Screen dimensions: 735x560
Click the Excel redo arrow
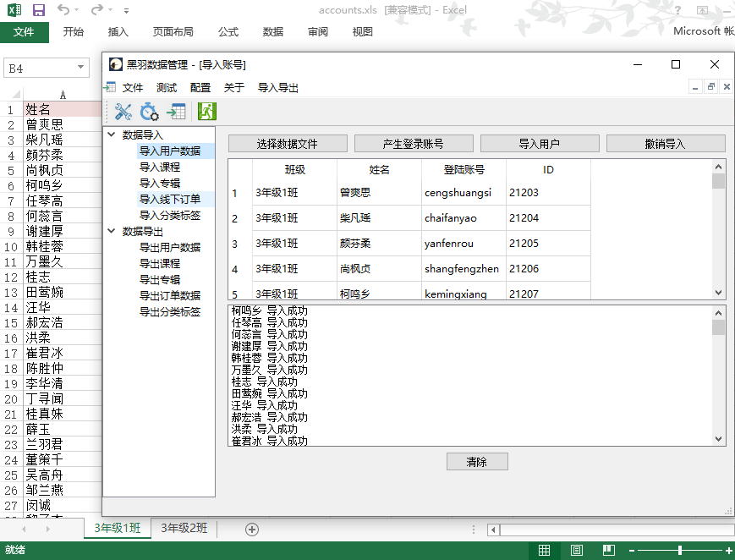(x=96, y=9)
